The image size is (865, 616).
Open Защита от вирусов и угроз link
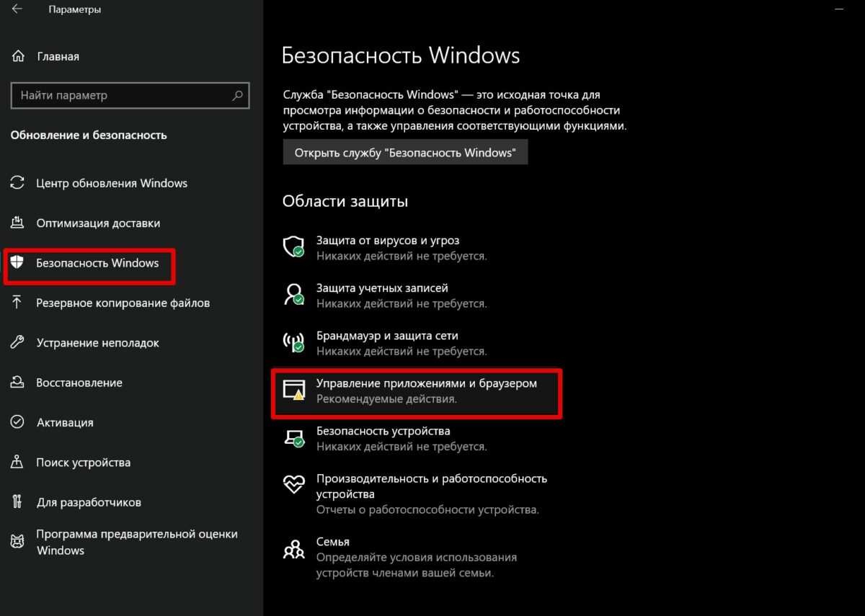tap(388, 241)
